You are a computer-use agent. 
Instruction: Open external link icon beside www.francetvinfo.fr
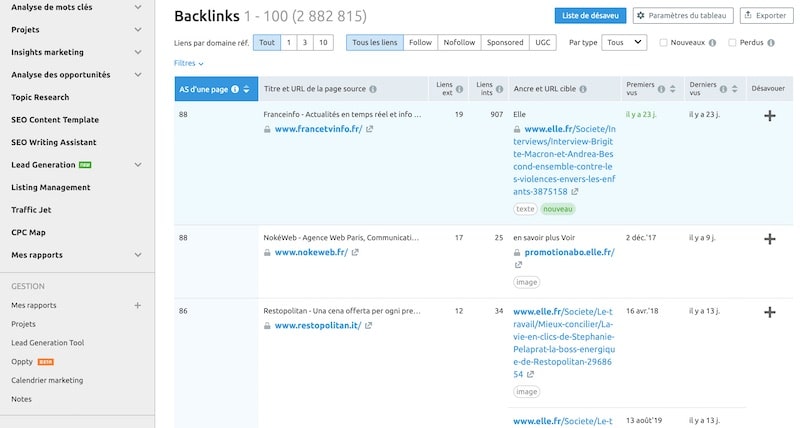pyautogui.click(x=369, y=129)
